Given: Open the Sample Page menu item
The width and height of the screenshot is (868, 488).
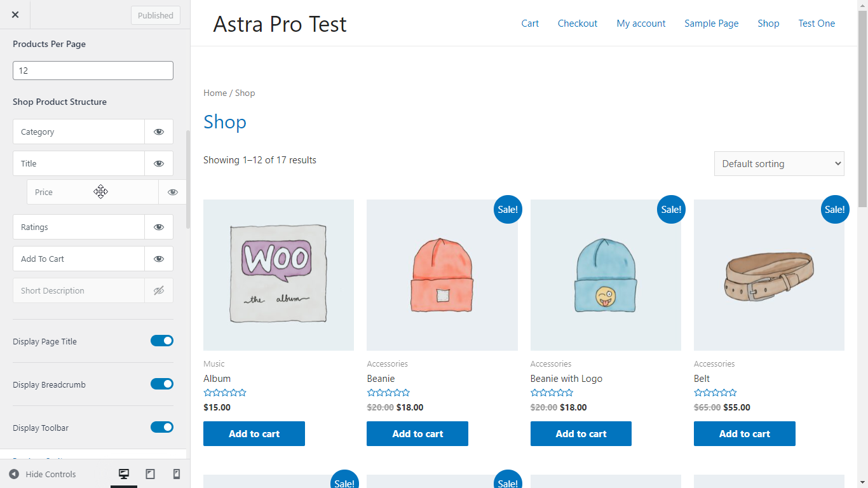Looking at the screenshot, I should point(712,24).
